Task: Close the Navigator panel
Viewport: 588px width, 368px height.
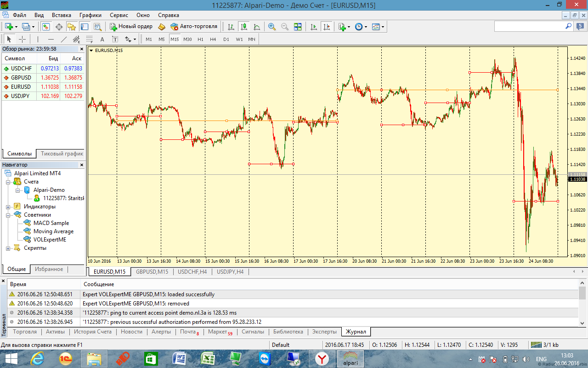Action: (82, 165)
